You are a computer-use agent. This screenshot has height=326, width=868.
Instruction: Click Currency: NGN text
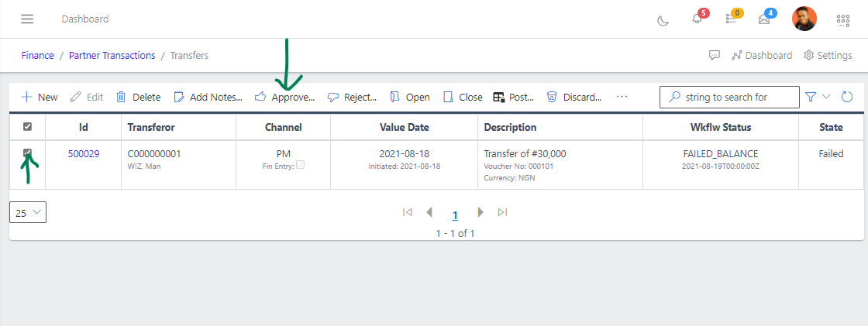[509, 178]
